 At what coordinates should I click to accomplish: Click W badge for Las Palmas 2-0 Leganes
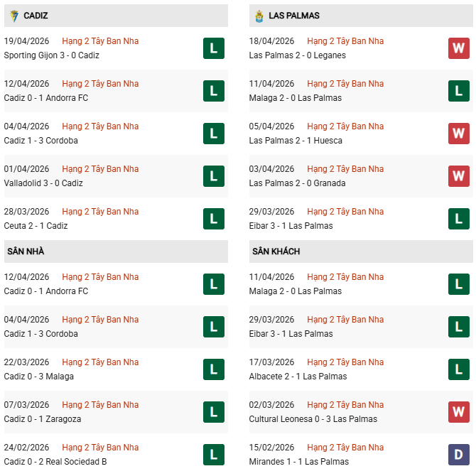458,48
